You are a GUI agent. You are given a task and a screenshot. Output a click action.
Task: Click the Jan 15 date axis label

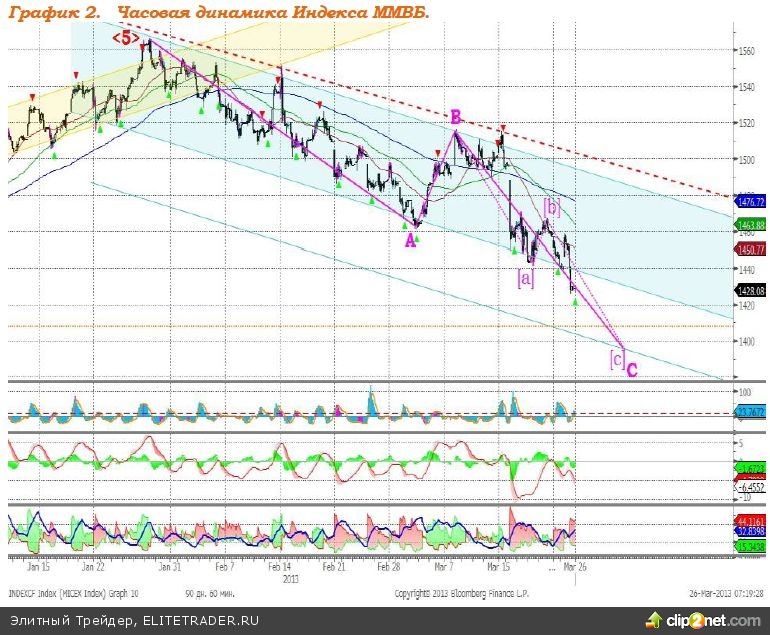[40, 565]
